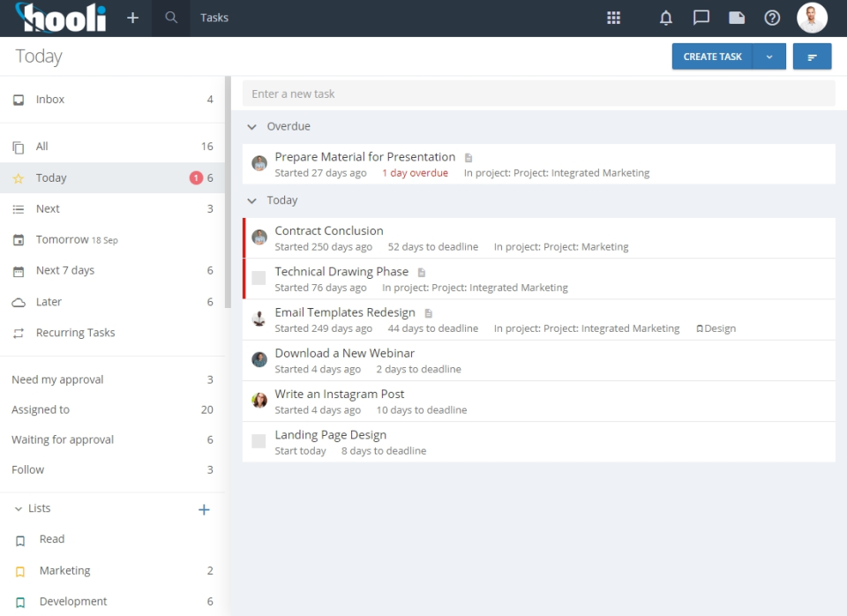Image resolution: width=847 pixels, height=616 pixels.
Task: Open Create Task dropdown arrow
Action: [x=769, y=56]
